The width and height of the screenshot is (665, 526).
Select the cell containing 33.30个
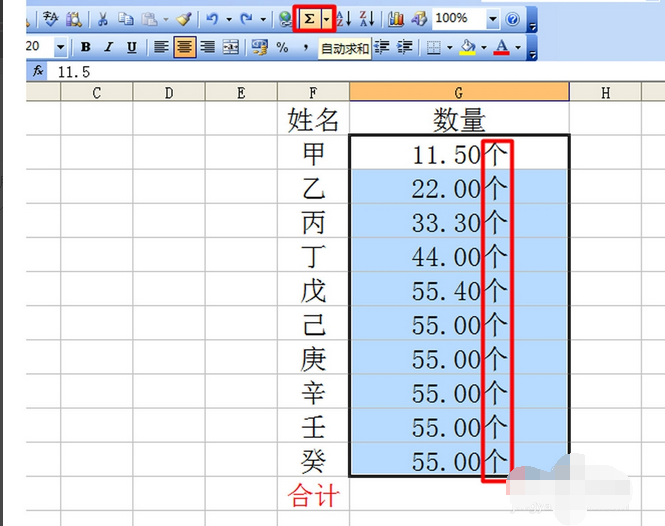(459, 221)
